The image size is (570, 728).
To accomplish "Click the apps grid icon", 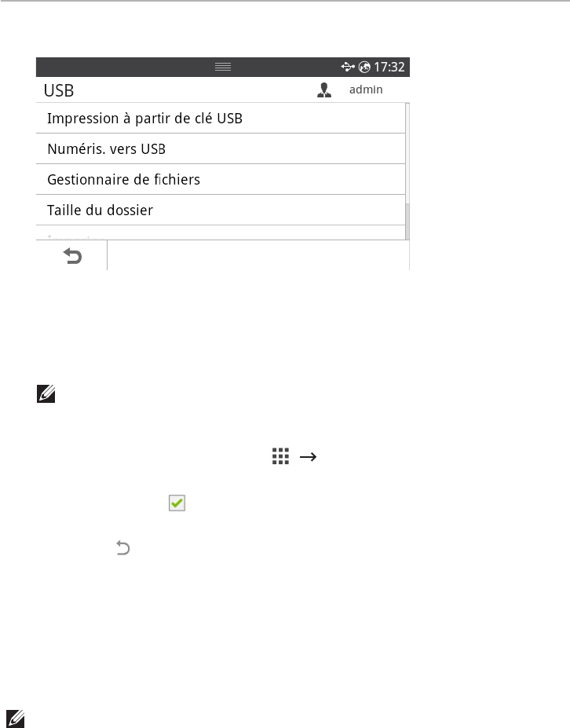I will pyautogui.click(x=280, y=456).
